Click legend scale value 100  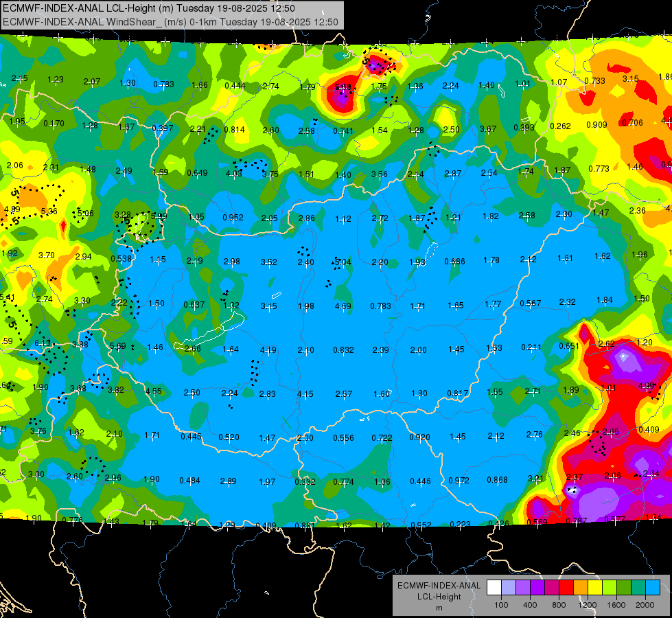pos(501,605)
